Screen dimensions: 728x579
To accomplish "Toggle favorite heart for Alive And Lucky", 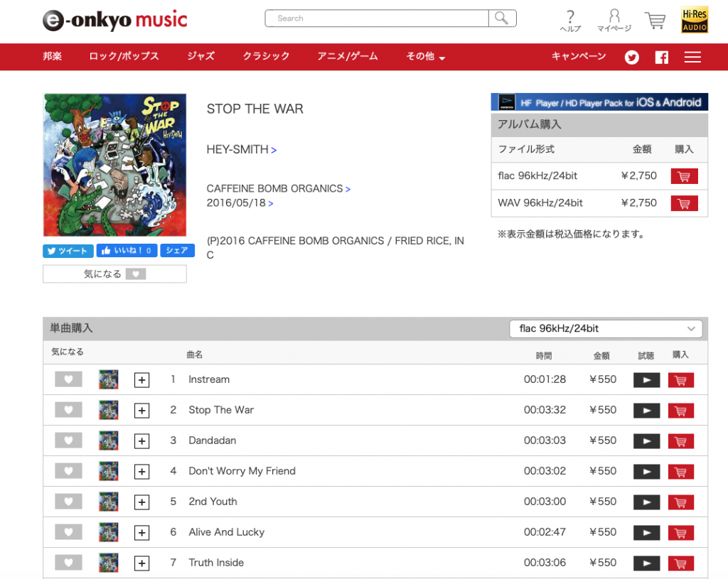I will point(68,532).
